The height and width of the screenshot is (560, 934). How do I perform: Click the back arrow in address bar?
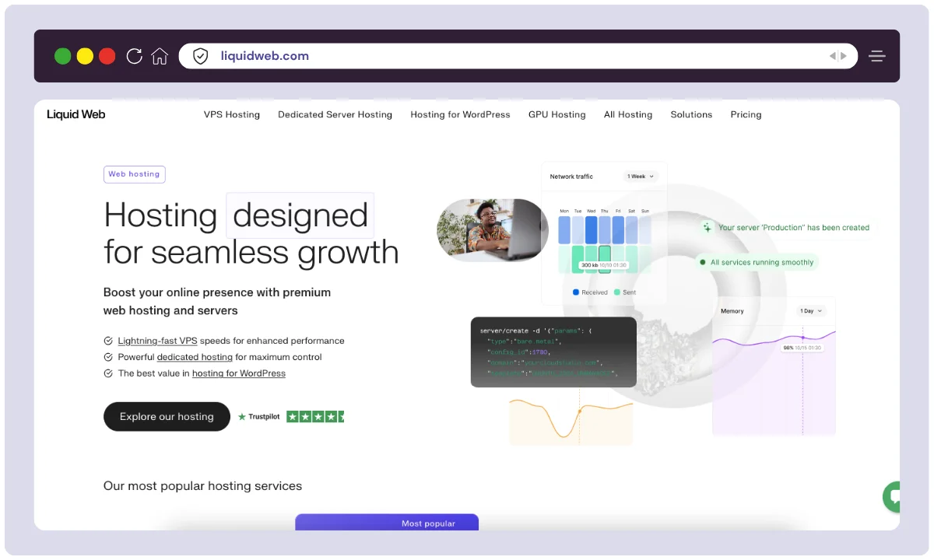pyautogui.click(x=832, y=56)
